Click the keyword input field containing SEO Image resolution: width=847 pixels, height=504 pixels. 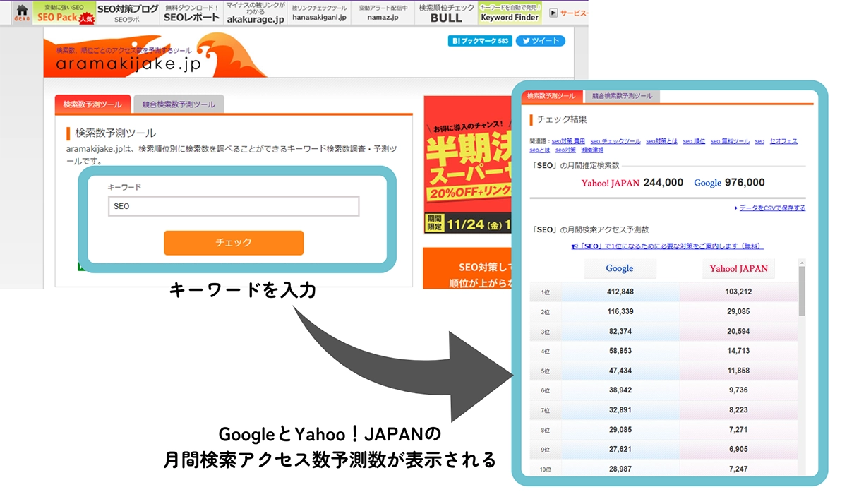[x=233, y=206]
